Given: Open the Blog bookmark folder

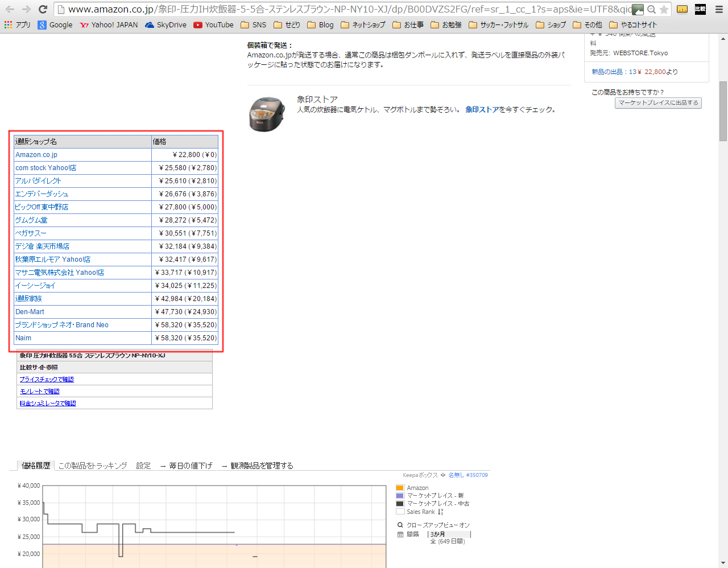Looking at the screenshot, I should click(320, 25).
